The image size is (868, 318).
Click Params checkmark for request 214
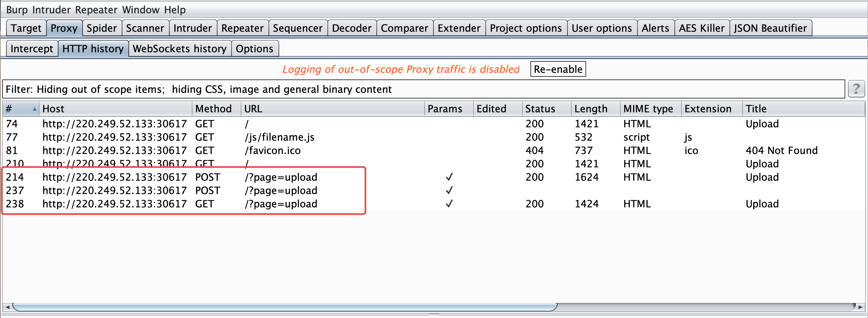tap(449, 177)
